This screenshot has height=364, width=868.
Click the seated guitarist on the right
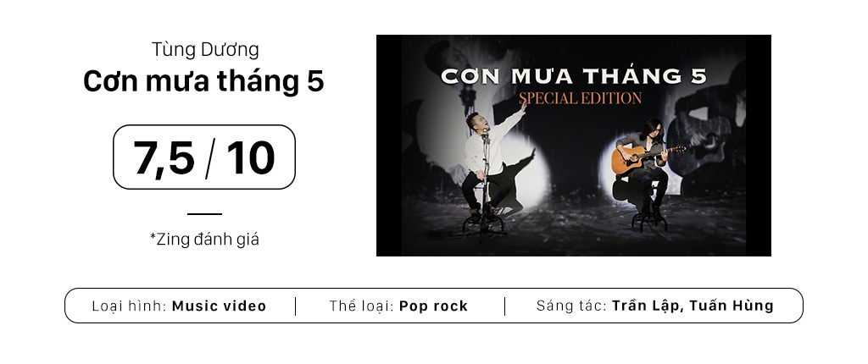coord(646,165)
